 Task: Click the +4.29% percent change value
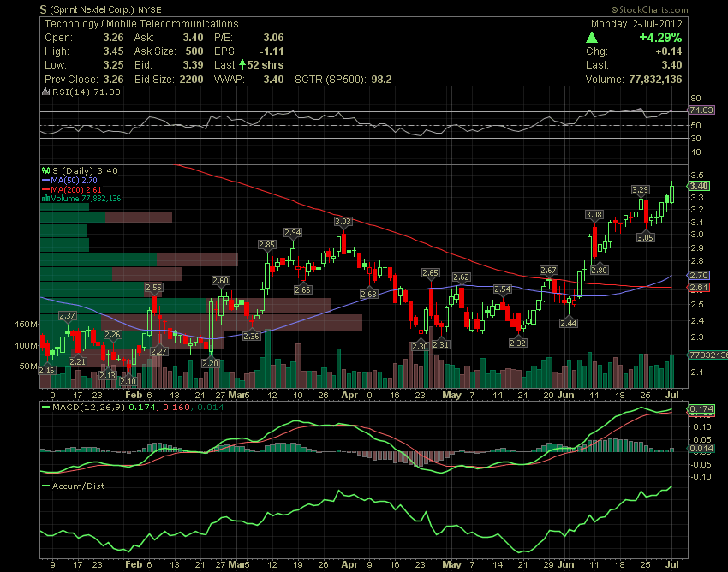click(x=660, y=38)
